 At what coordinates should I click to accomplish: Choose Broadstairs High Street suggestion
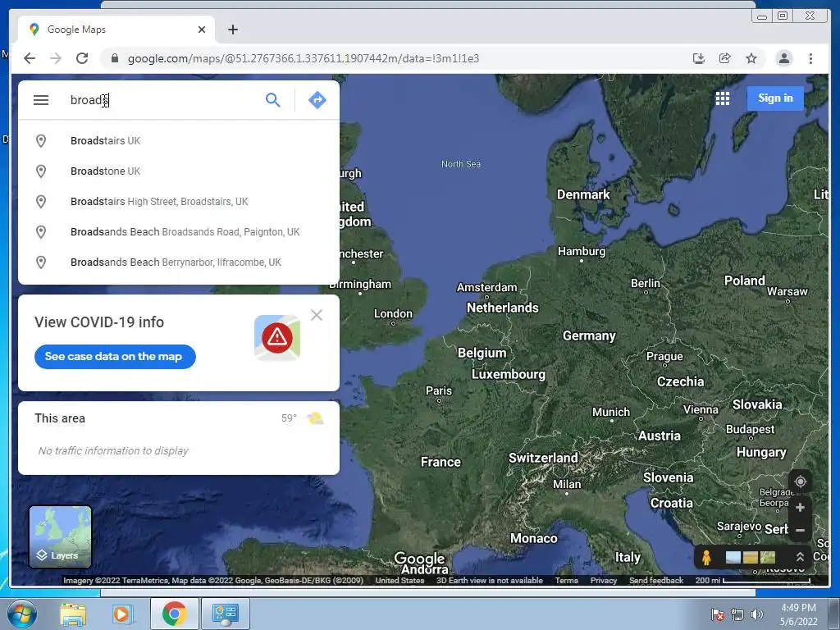(x=179, y=202)
